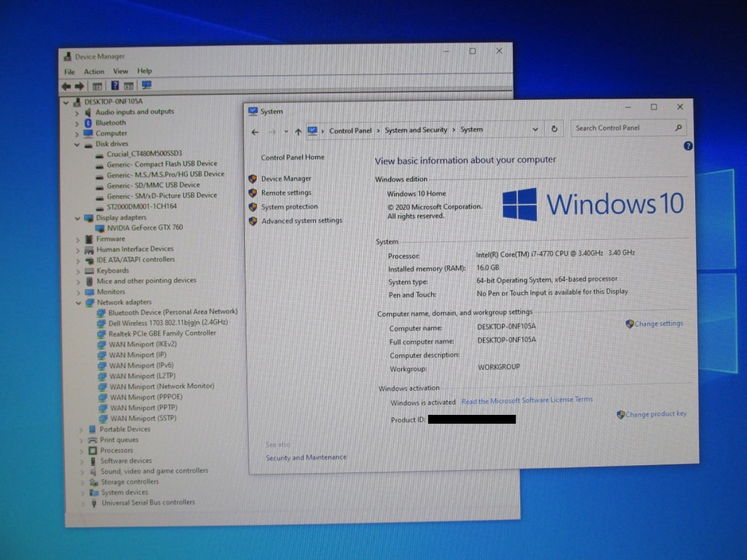The image size is (747, 560).
Task: Open the View menu
Action: [120, 71]
